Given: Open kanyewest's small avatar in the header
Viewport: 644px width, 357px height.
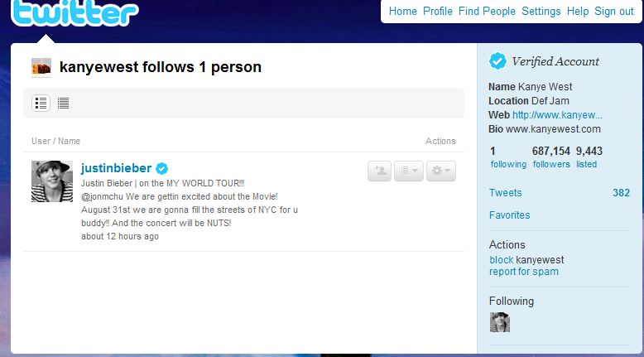Looking at the screenshot, I should click(41, 68).
